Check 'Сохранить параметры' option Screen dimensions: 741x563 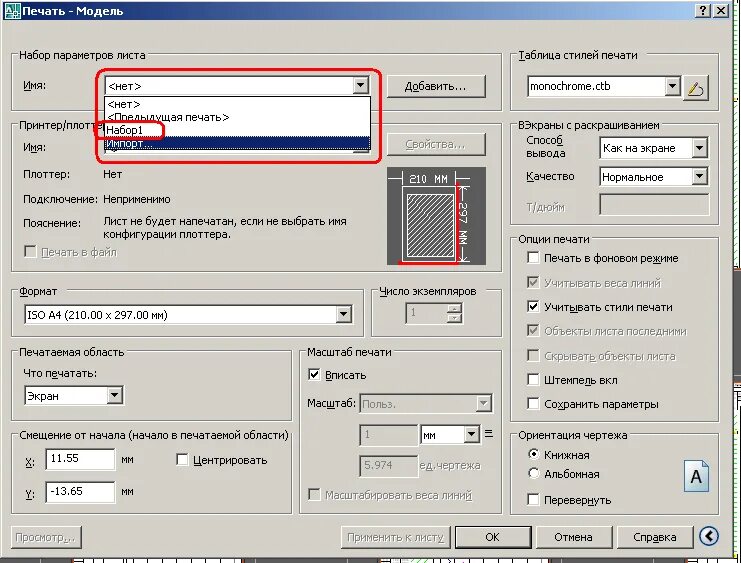pos(533,404)
